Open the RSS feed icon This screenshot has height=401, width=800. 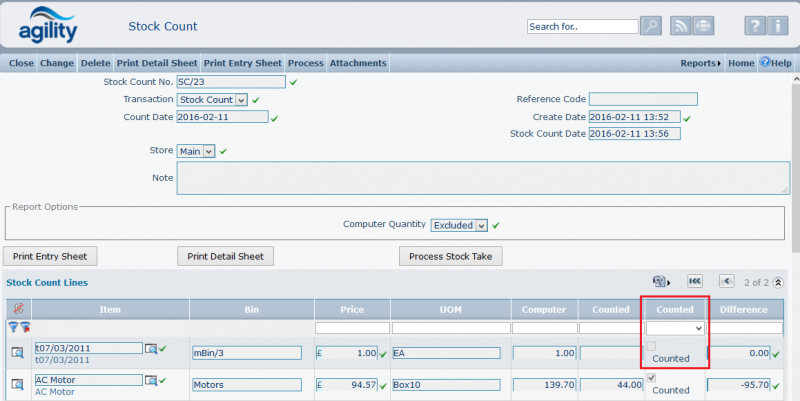[682, 26]
